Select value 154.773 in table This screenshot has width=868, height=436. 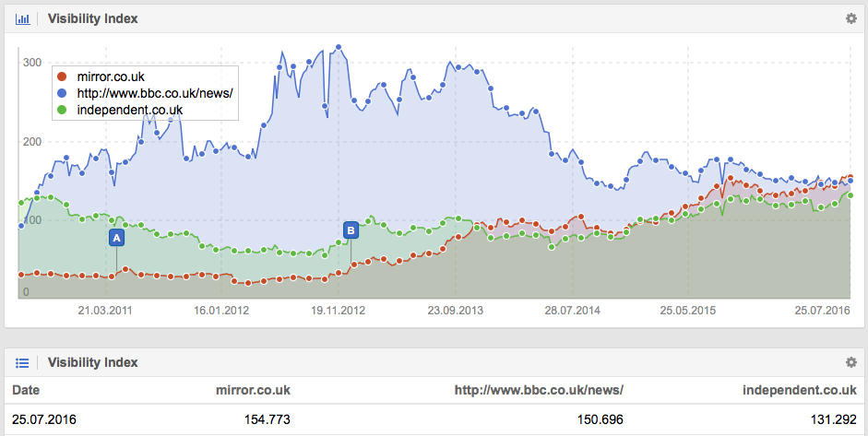[x=267, y=419]
